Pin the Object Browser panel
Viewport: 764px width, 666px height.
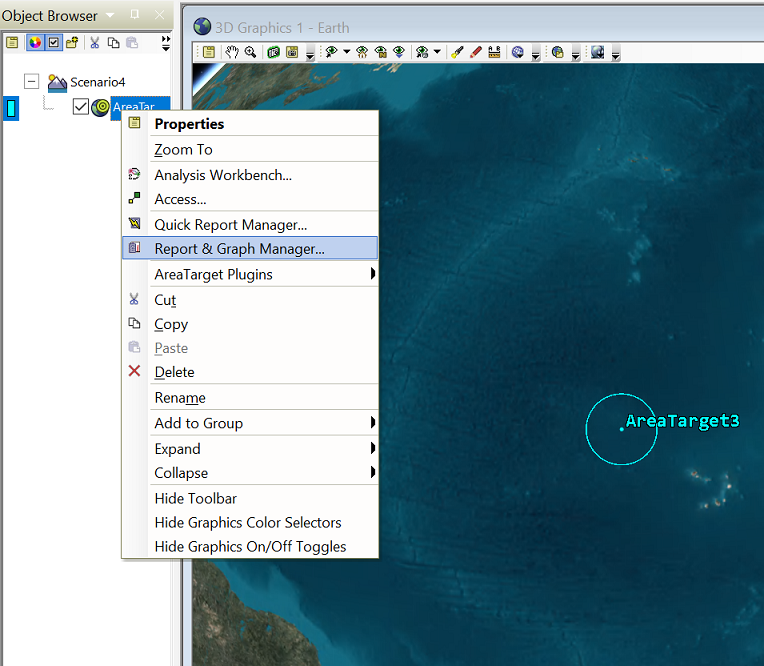[x=135, y=15]
